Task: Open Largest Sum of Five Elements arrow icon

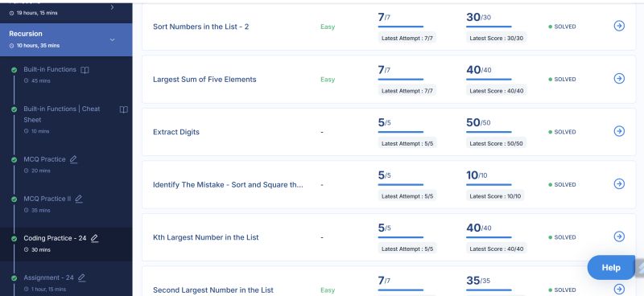Action: click(x=619, y=78)
